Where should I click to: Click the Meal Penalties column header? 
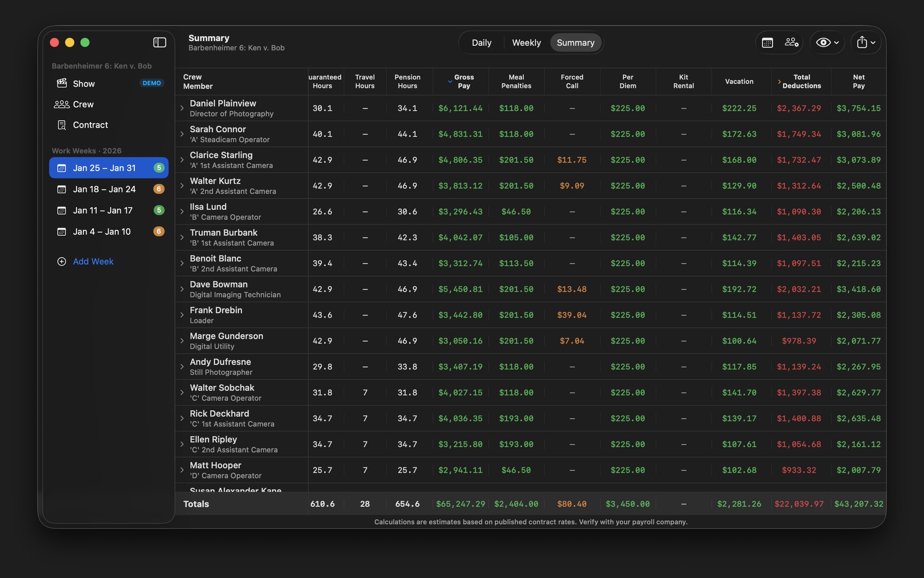(x=516, y=81)
